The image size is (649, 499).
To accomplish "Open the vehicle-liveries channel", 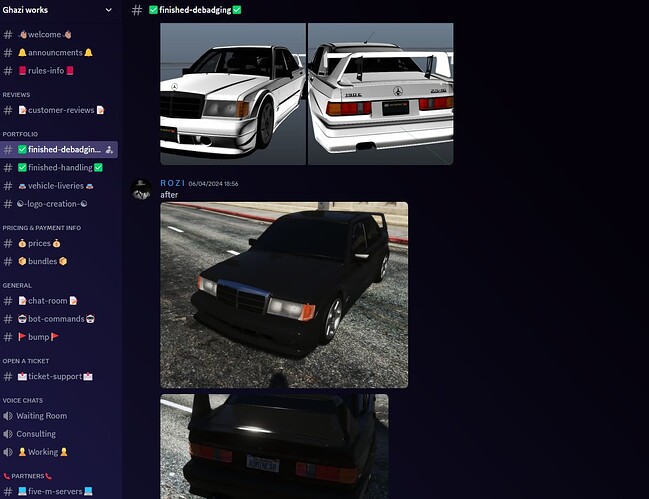I will click(x=64, y=185).
